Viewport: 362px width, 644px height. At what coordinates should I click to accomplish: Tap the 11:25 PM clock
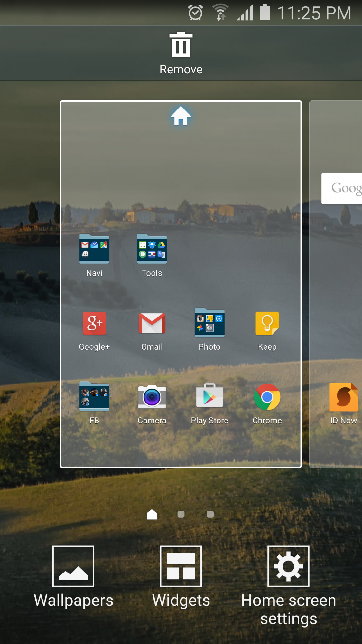314,13
